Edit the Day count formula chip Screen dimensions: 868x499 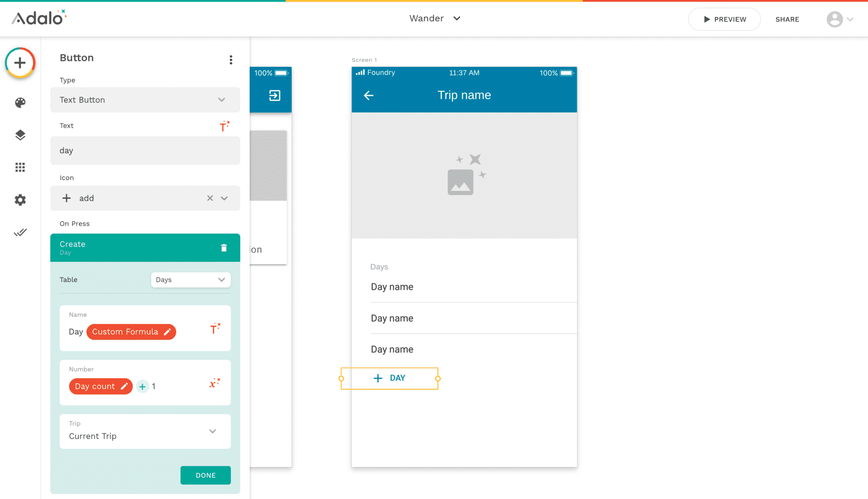pos(100,386)
